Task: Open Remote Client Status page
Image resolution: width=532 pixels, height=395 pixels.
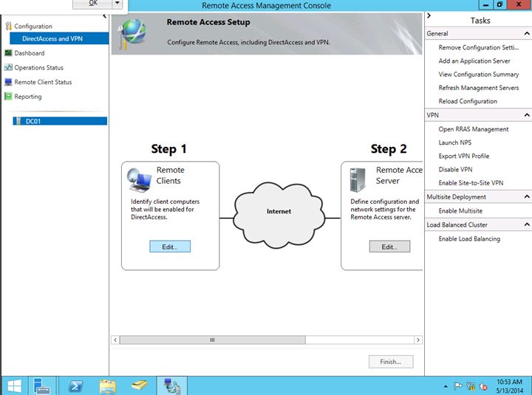Action: (43, 82)
